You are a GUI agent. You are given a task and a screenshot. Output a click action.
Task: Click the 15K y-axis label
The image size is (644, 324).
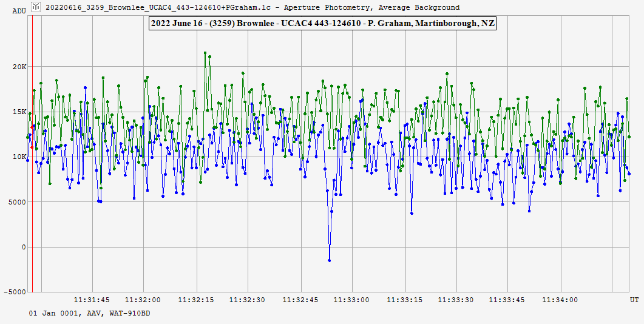(20, 112)
